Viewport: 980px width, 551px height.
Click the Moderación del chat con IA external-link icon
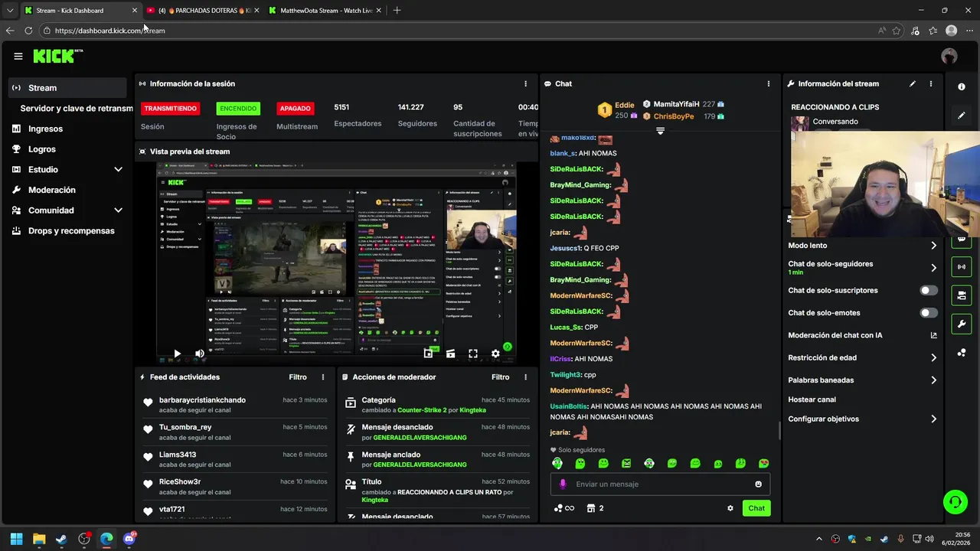(933, 335)
